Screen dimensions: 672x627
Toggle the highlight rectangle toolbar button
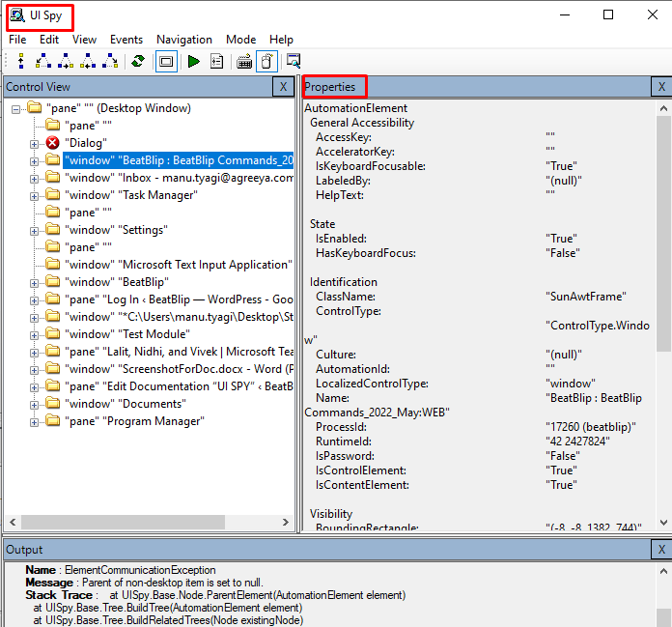coord(166,62)
